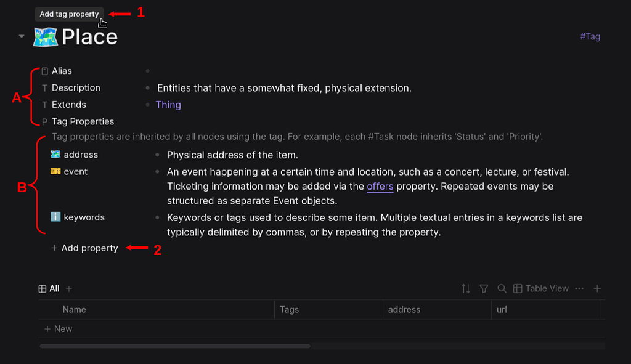Open the three-dot more options menu
The image size is (631, 364).
click(579, 289)
